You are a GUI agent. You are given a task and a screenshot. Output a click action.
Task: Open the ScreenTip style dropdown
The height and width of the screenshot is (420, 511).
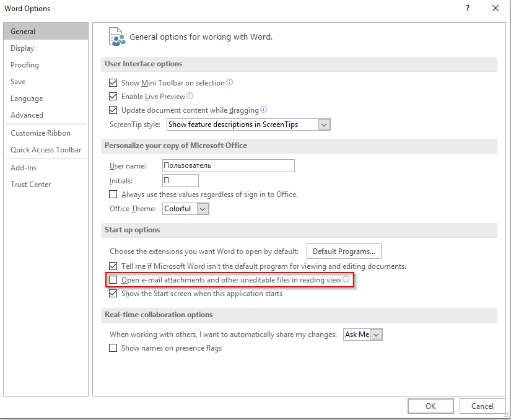pos(324,125)
